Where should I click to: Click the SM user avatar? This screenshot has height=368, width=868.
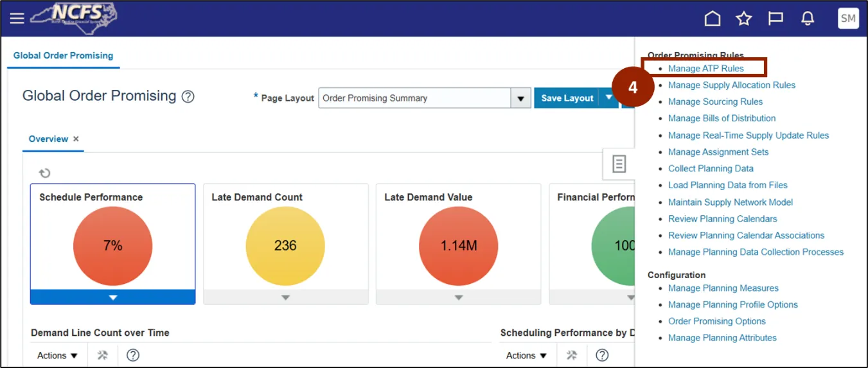(848, 19)
